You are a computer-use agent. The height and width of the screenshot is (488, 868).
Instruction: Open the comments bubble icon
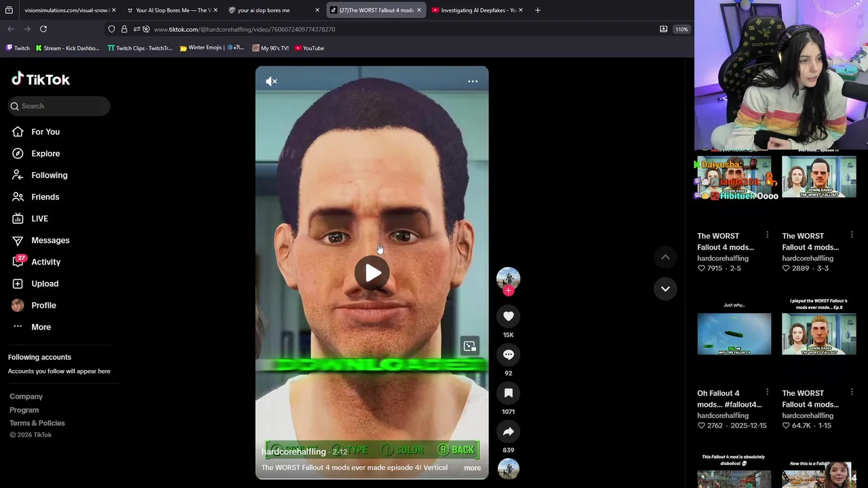[x=508, y=354]
